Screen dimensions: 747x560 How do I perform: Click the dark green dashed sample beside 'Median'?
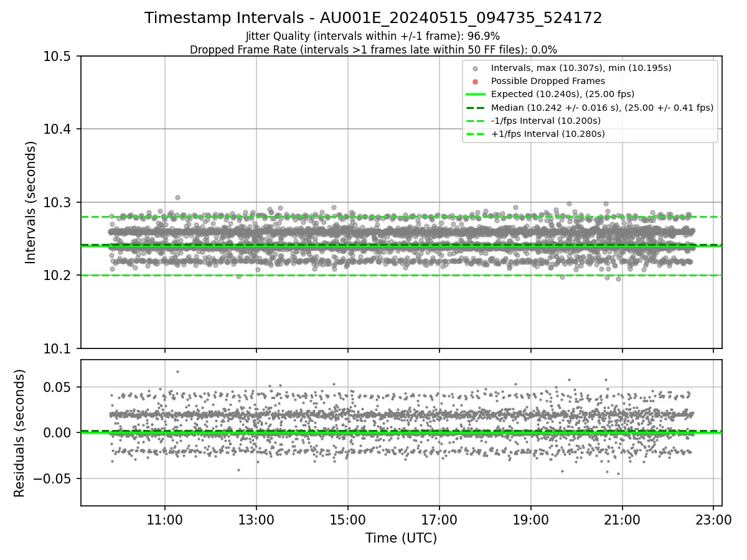click(x=475, y=108)
